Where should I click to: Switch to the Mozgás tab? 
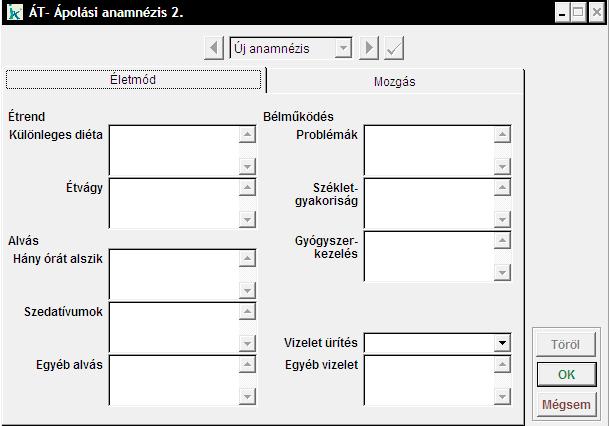[395, 81]
